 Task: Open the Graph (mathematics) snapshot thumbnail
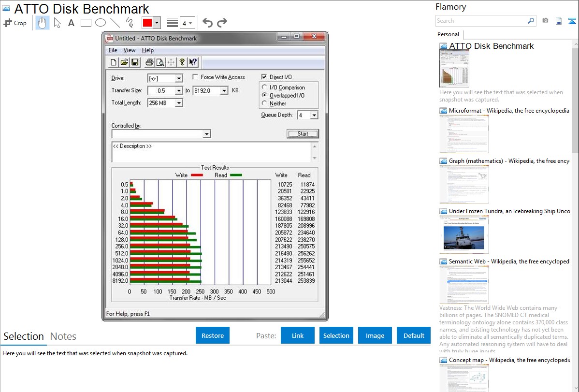point(464,184)
